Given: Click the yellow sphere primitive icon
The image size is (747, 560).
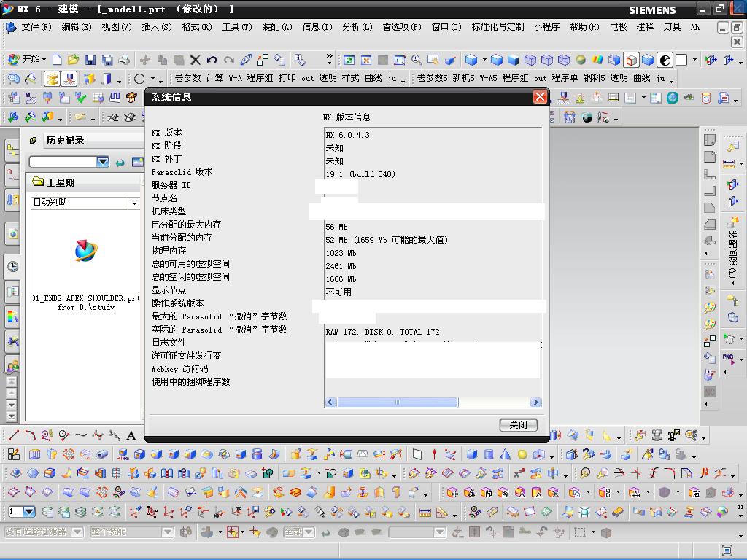Looking at the screenshot, I should click(x=522, y=454).
